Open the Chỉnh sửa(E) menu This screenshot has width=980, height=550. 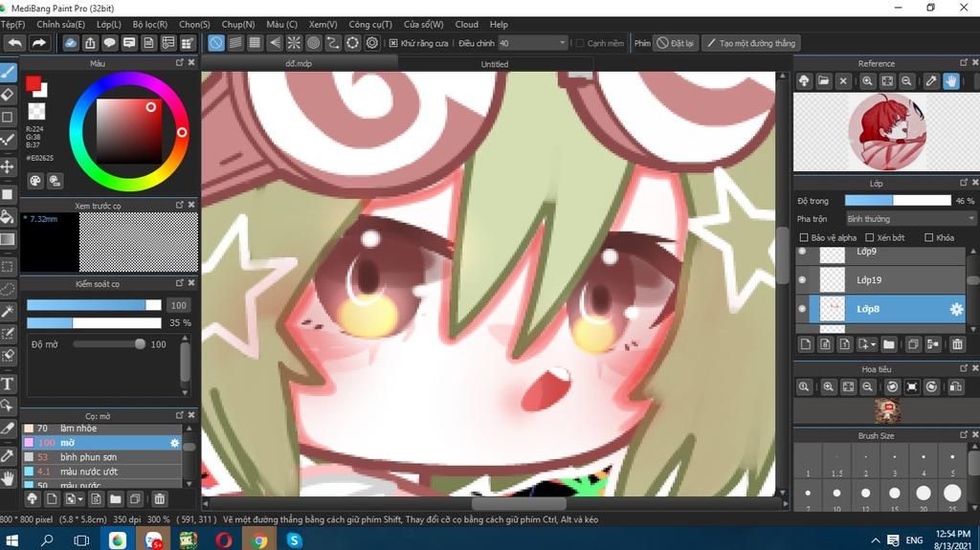60,24
